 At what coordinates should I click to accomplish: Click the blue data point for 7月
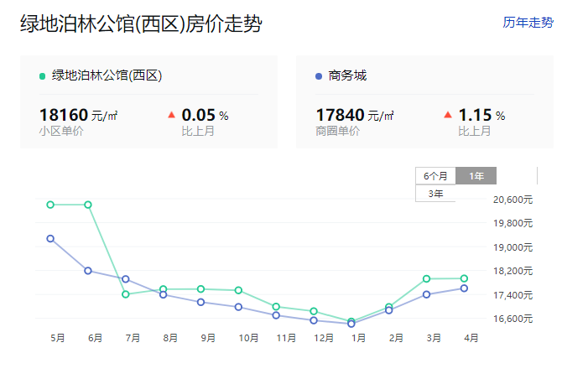126,279
